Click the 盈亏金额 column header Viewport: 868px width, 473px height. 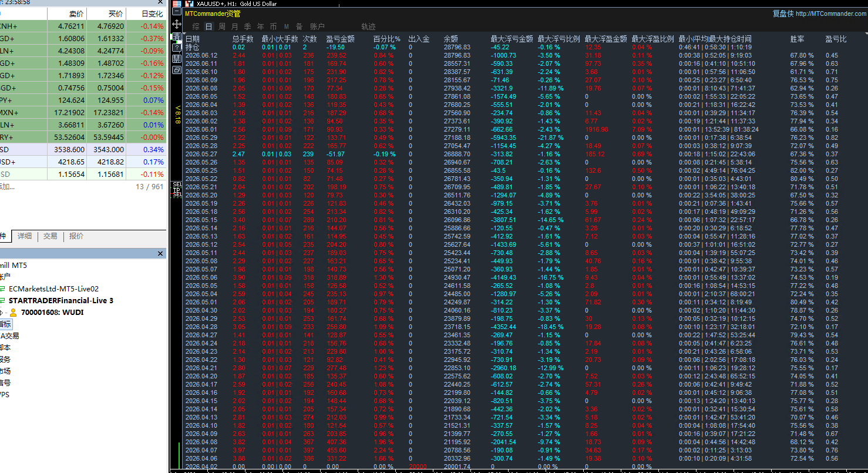click(340, 39)
